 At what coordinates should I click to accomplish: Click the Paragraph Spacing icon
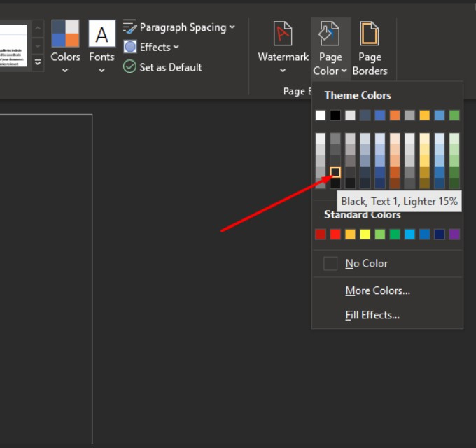point(130,27)
